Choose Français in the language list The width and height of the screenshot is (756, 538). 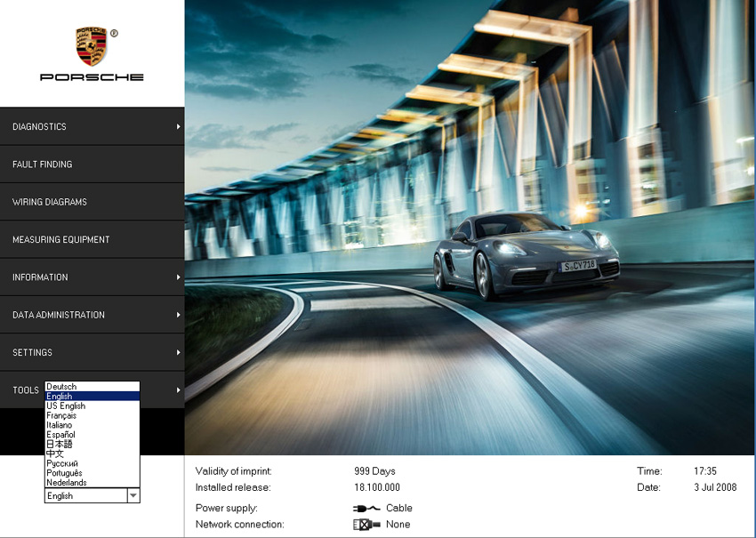coord(92,415)
